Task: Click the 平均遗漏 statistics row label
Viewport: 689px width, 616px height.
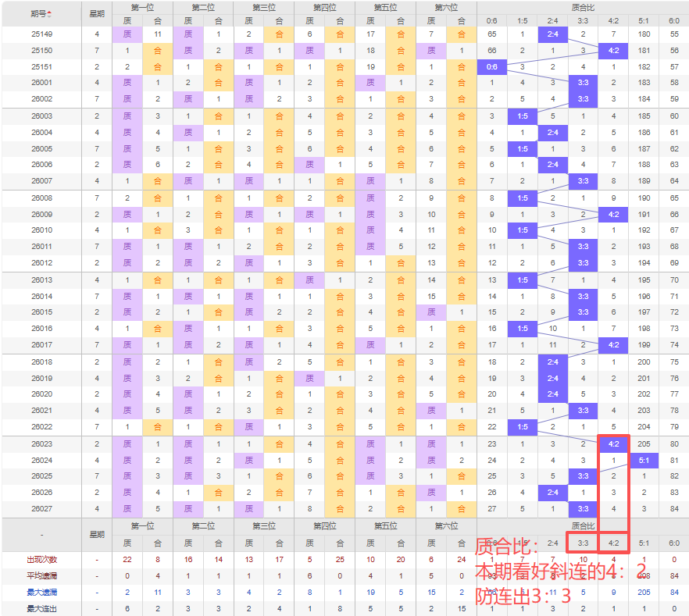Action: pyautogui.click(x=41, y=576)
